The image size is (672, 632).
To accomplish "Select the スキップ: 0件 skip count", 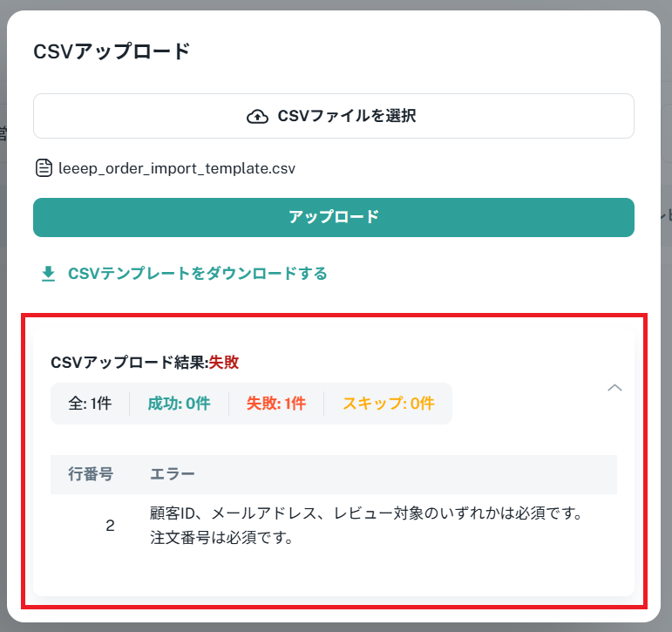I will 388,404.
